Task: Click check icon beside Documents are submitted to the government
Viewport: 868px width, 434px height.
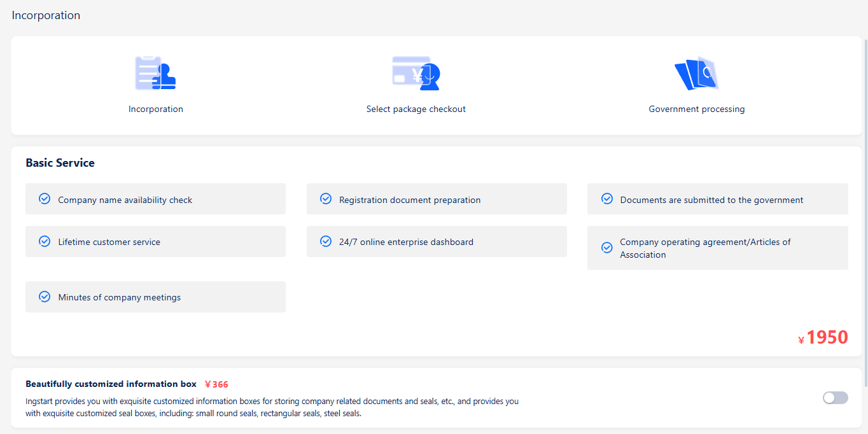Action: click(607, 199)
